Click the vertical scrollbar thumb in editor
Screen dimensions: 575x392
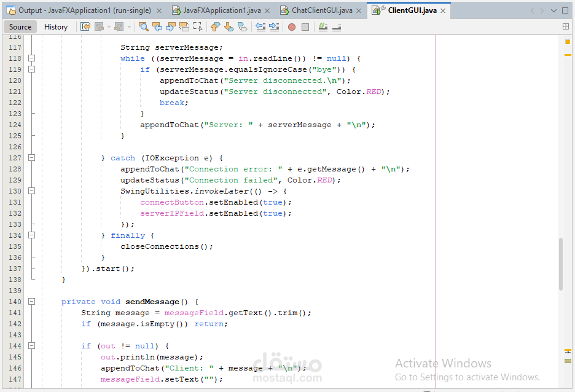click(560, 264)
